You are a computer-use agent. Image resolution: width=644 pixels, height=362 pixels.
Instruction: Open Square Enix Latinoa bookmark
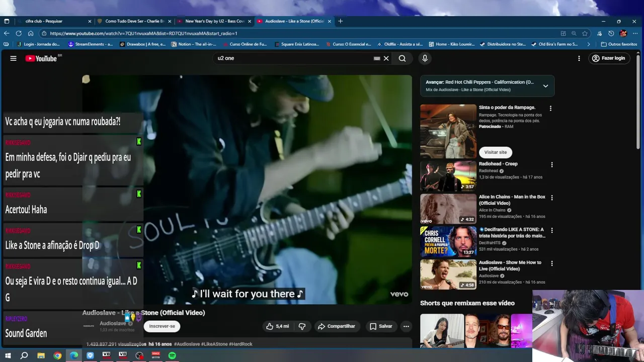click(x=297, y=44)
